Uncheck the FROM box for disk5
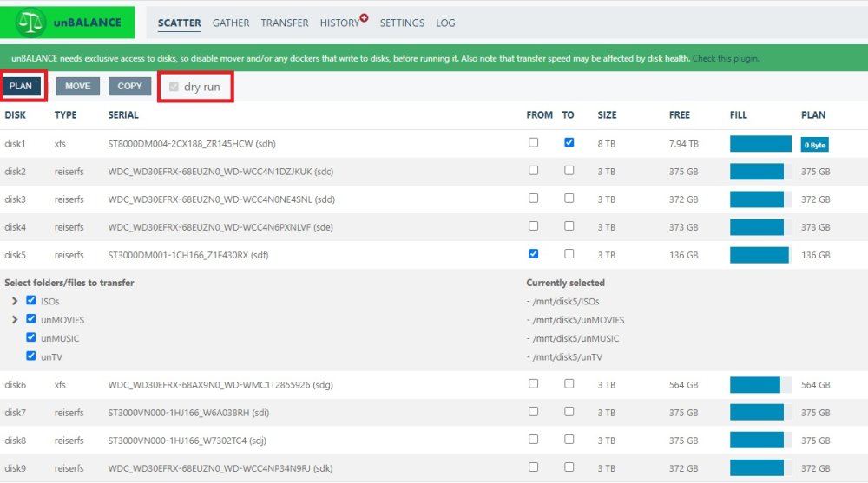The width and height of the screenshot is (868, 483). point(533,253)
